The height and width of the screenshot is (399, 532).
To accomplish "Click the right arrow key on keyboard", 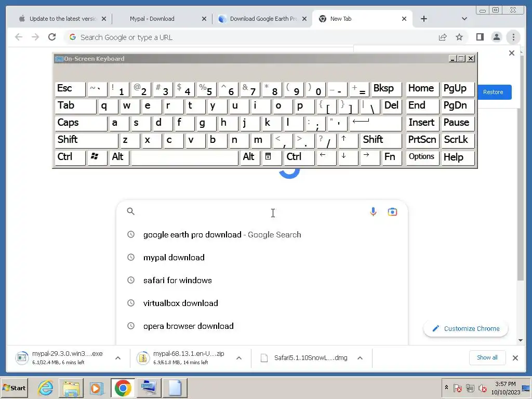I will pos(370,157).
